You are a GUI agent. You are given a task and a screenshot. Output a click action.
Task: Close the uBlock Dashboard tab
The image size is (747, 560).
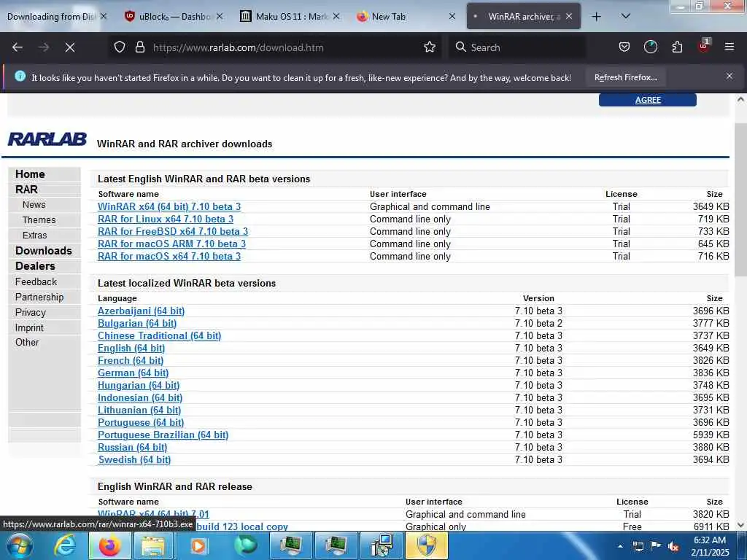point(220,16)
